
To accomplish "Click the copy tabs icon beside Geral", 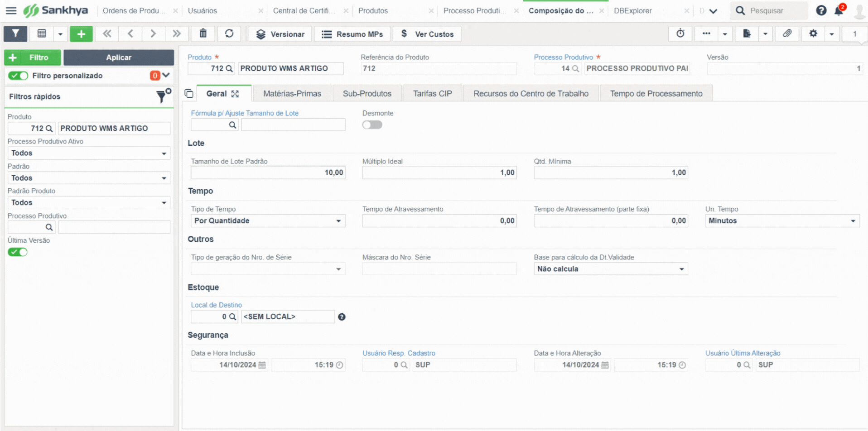I will tap(189, 94).
